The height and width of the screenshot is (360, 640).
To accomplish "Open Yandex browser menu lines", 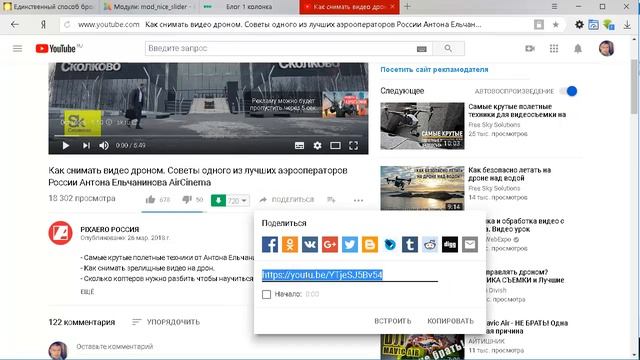I will [x=554, y=7].
